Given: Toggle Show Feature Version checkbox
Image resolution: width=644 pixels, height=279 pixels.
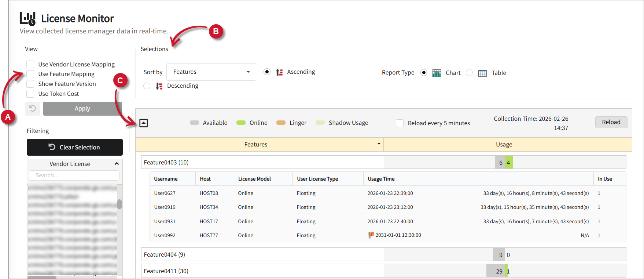Looking at the screenshot, I should point(30,84).
